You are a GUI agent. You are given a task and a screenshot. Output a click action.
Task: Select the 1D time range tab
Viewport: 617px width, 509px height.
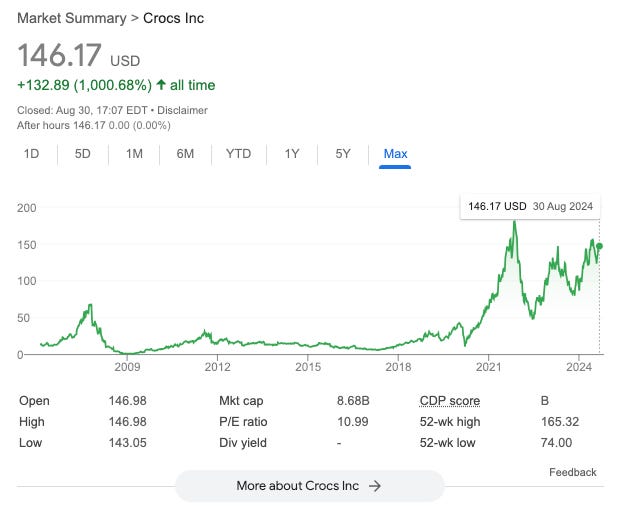click(31, 154)
